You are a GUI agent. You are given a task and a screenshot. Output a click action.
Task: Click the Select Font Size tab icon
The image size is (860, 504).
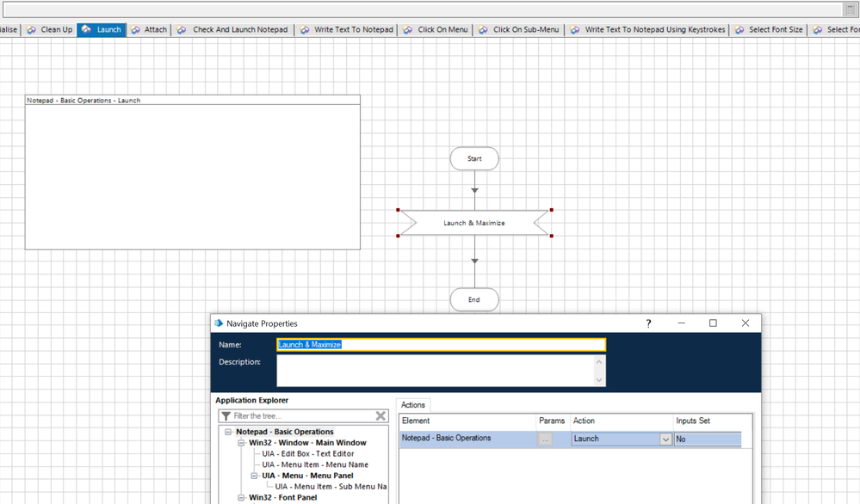point(739,29)
